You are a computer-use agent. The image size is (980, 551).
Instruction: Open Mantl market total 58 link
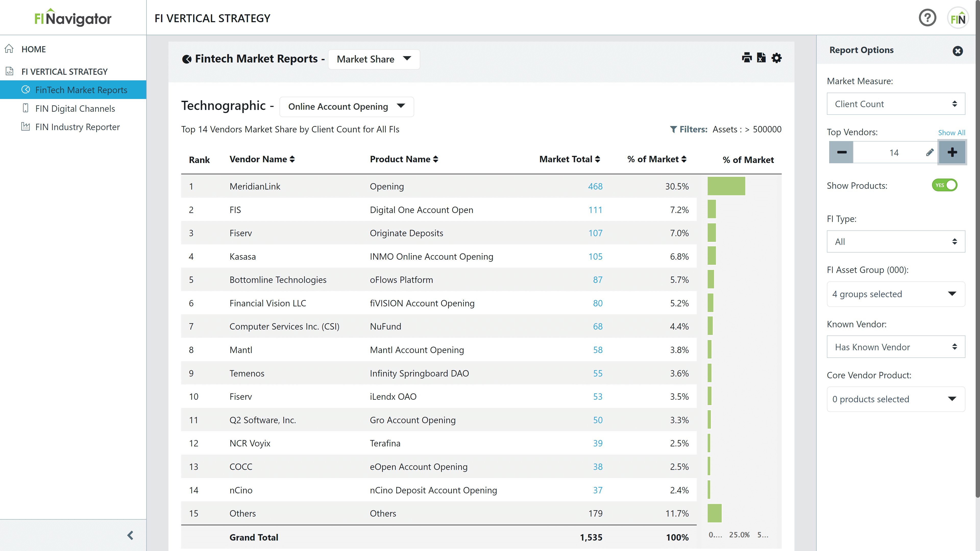point(597,350)
